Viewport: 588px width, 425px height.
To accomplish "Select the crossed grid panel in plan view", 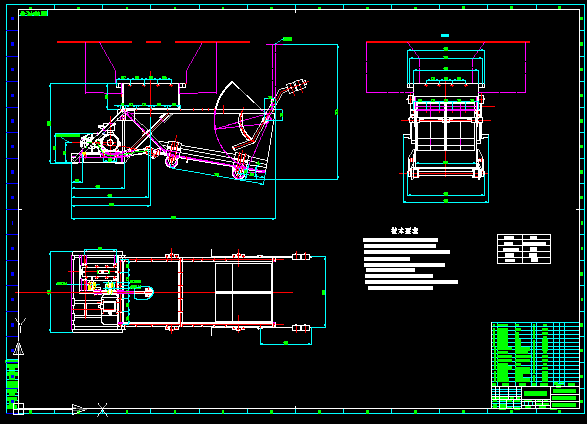I will [243, 293].
